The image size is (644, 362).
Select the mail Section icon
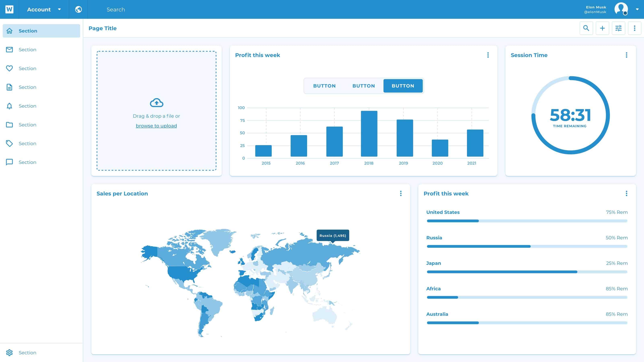(x=9, y=49)
